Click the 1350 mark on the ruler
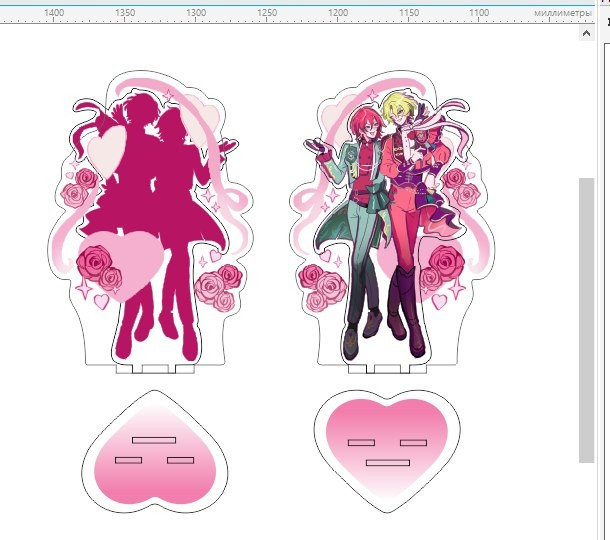The height and width of the screenshot is (540, 610). click(125, 12)
